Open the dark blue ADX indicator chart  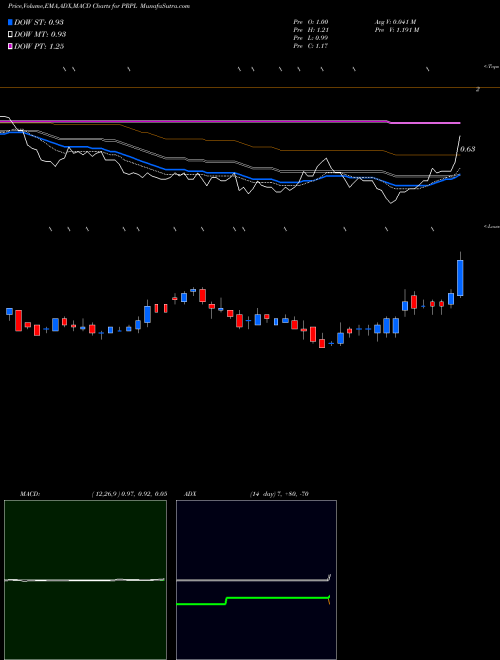[256, 580]
